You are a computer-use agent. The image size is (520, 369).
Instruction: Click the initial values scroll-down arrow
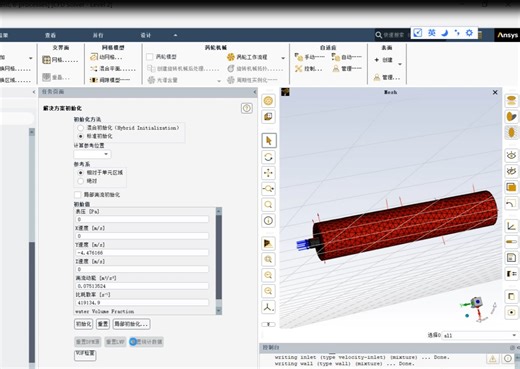pos(219,310)
